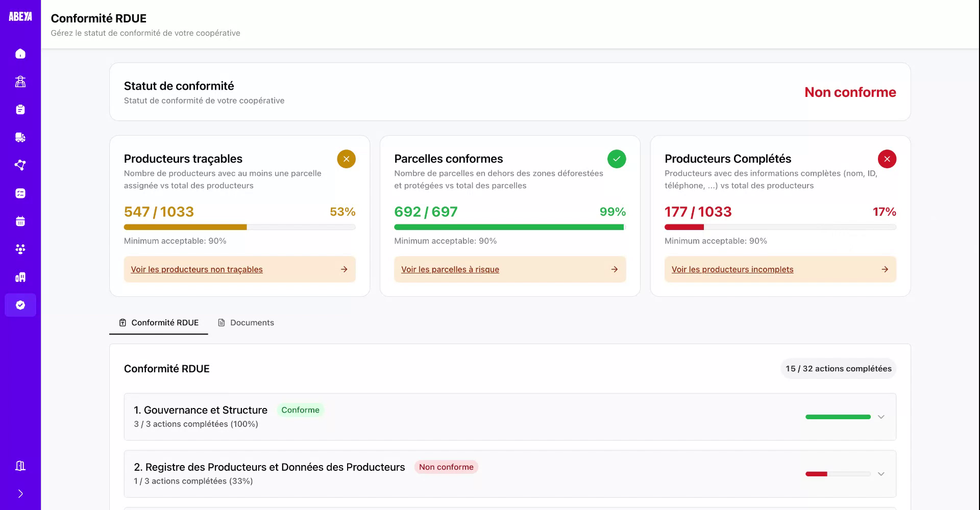The height and width of the screenshot is (510, 980).
Task: Click the logout door icon
Action: 20,466
